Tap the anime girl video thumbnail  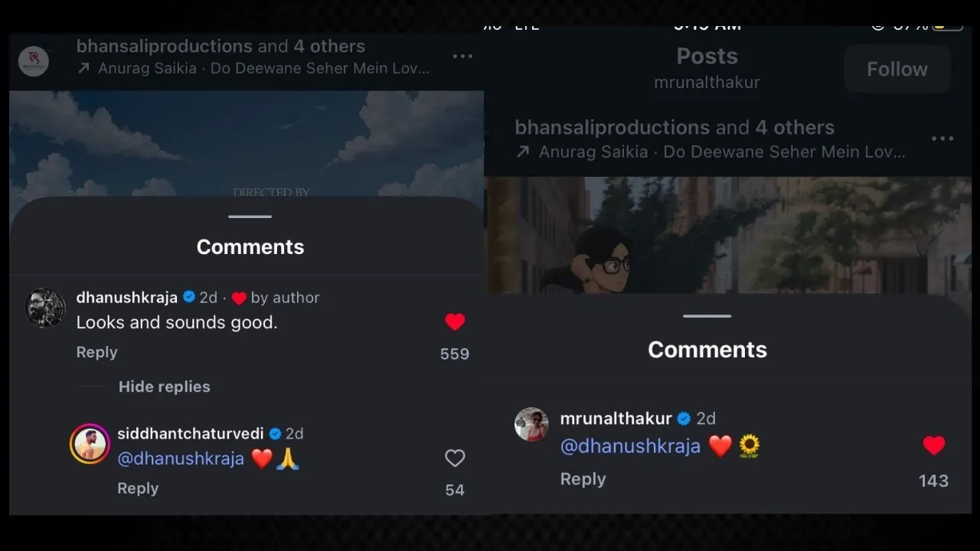[727, 235]
